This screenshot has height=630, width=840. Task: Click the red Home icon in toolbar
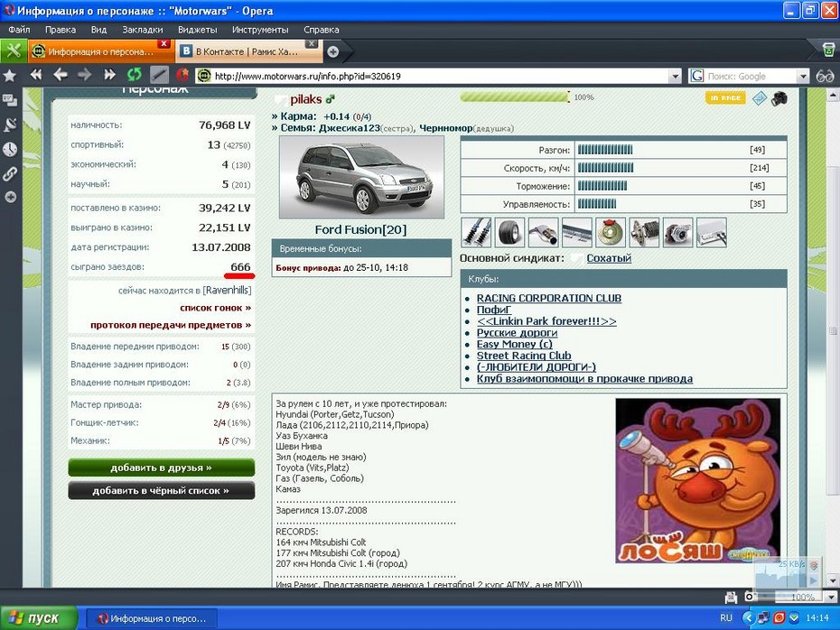tap(182, 75)
